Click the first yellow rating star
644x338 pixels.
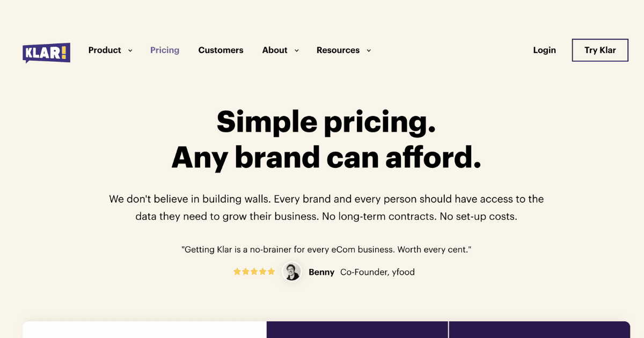pyautogui.click(x=237, y=271)
